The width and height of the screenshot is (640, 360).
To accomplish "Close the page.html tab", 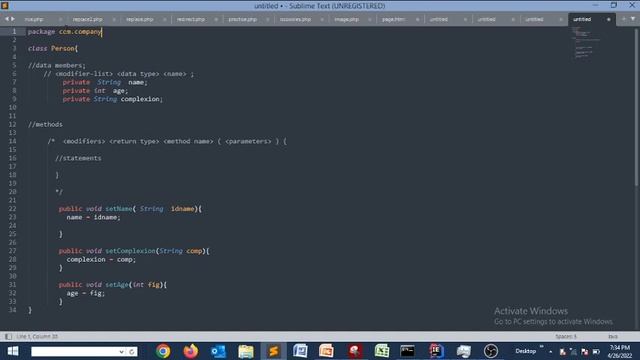I will (x=417, y=19).
